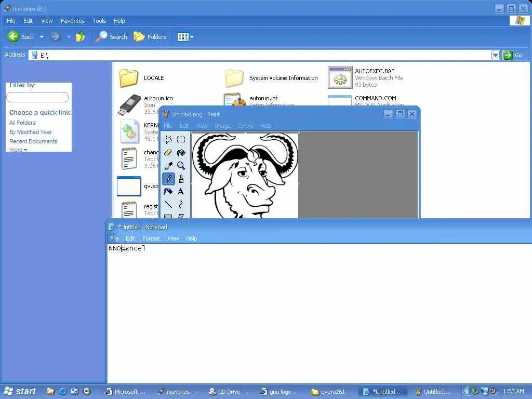Screen dimensions: 532x399
Task: Open Paint's View menu
Action: pos(202,126)
